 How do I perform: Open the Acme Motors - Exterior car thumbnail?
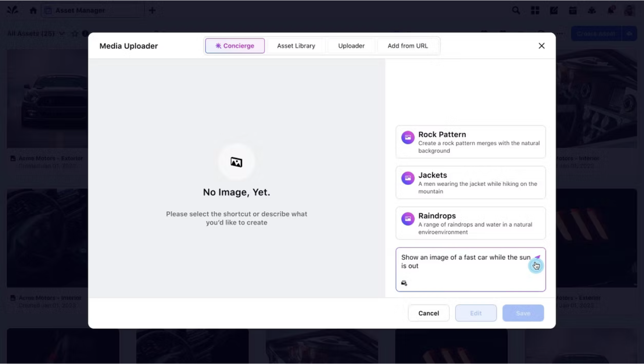pos(47,99)
